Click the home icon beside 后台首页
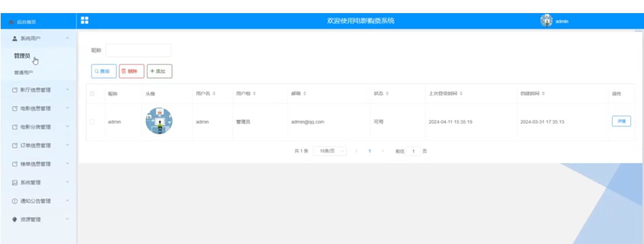Image resolution: width=644 pixels, height=244 pixels. pyautogui.click(x=11, y=22)
